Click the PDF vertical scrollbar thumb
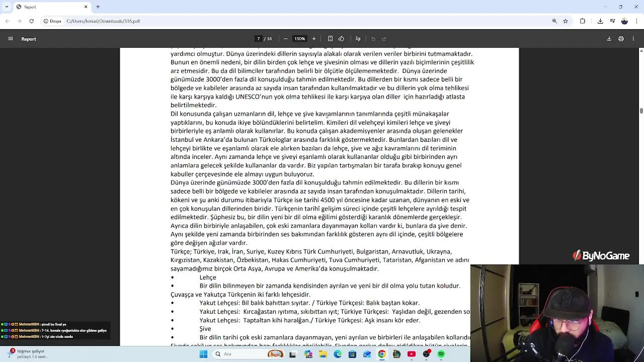 [x=641, y=111]
